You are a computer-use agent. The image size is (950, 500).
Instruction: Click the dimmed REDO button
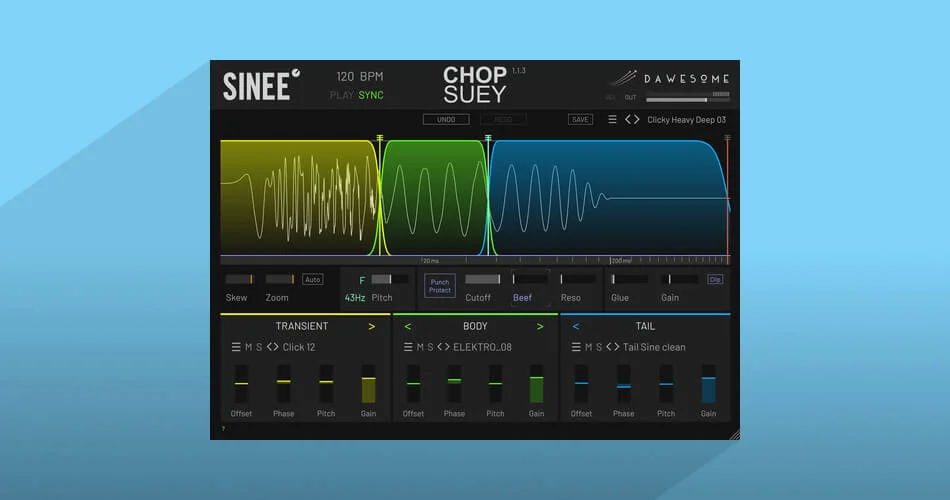(503, 119)
